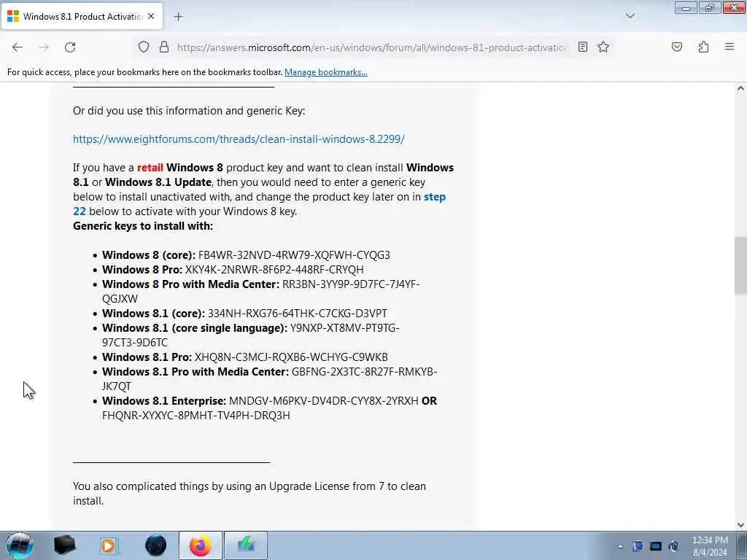Toggle reader view icon

point(583,47)
